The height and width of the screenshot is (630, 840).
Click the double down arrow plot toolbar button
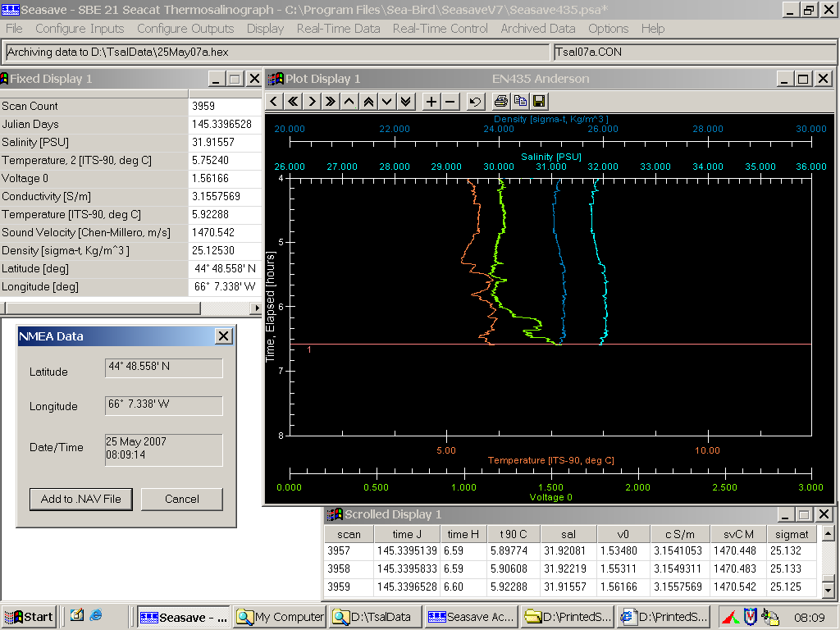click(x=405, y=101)
